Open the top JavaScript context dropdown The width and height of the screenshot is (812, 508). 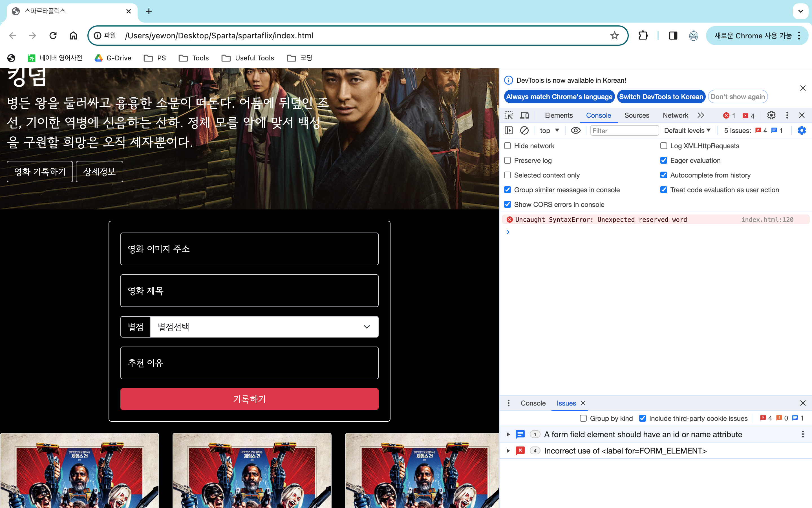(x=549, y=130)
